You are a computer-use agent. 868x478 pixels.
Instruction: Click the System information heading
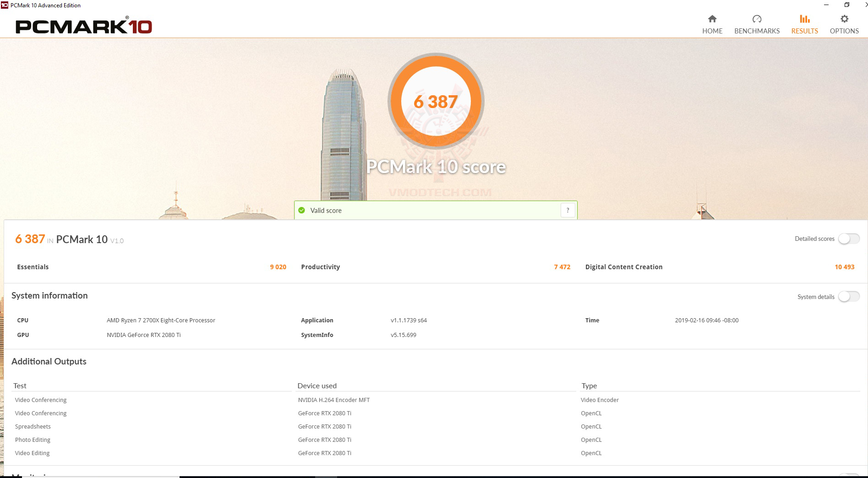[49, 296]
